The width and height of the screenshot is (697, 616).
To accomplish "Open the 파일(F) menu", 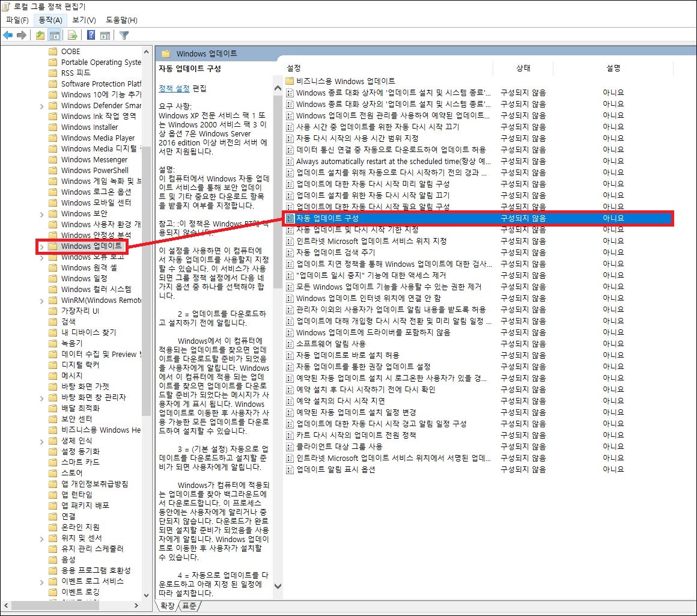I will tap(17, 20).
